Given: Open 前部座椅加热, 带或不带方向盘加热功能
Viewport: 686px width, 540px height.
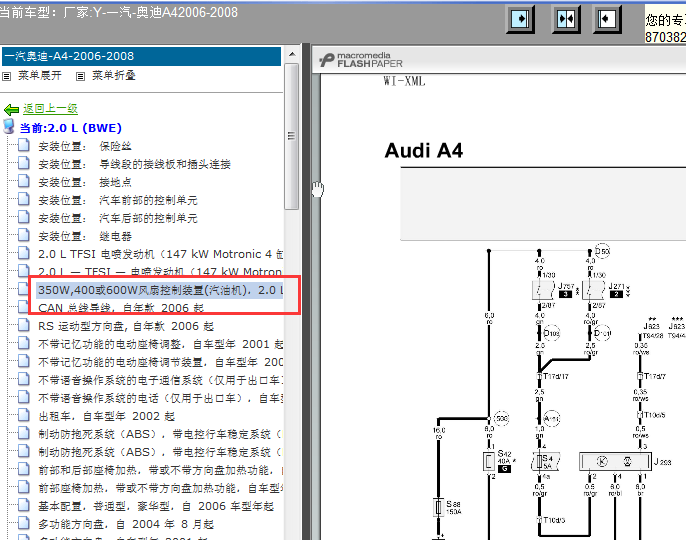Looking at the screenshot, I should (x=160, y=488).
